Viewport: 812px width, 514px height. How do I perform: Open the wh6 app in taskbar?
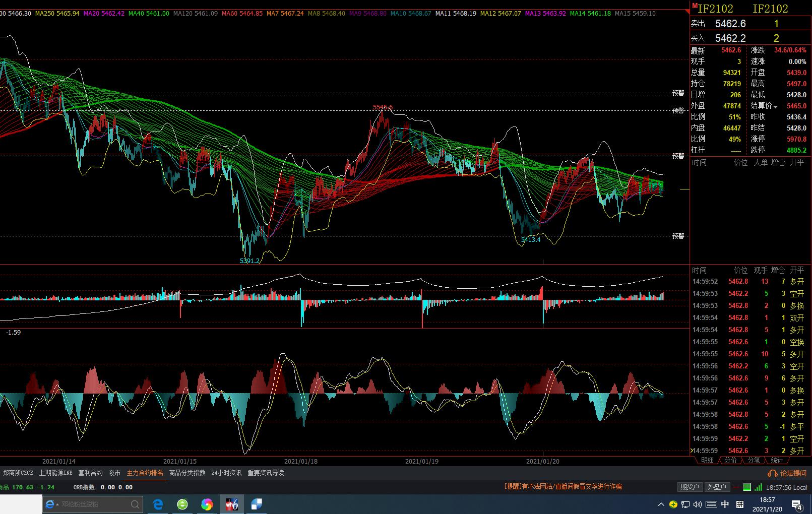[x=232, y=504]
